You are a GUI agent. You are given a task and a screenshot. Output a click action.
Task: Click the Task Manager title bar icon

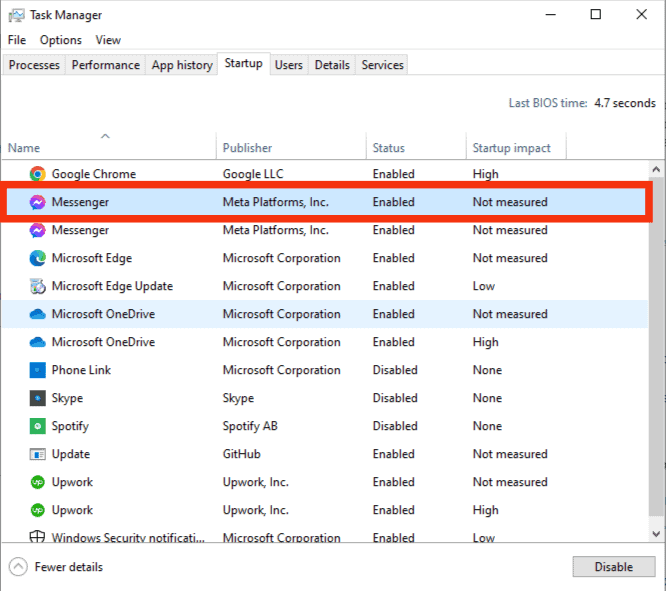16,15
